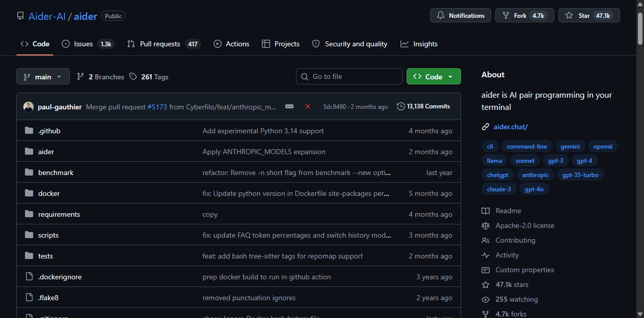The height and width of the screenshot is (318, 644).
Task: Open 'Add experimental Python 3.14 support' commit
Action: pos(263,131)
